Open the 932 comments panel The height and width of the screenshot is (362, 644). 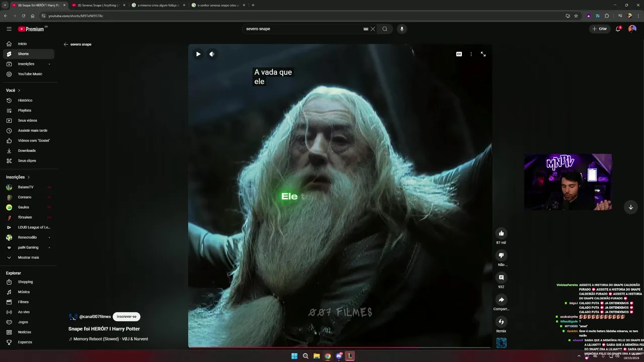click(x=501, y=278)
